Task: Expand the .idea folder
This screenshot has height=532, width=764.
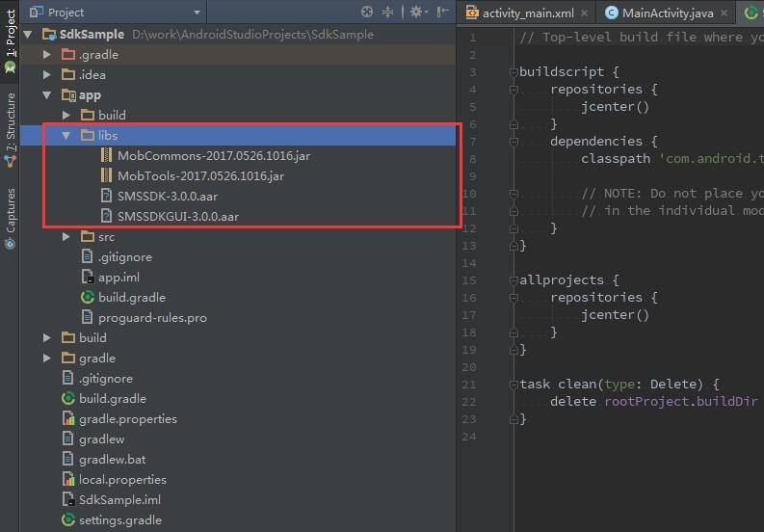Action: point(47,74)
